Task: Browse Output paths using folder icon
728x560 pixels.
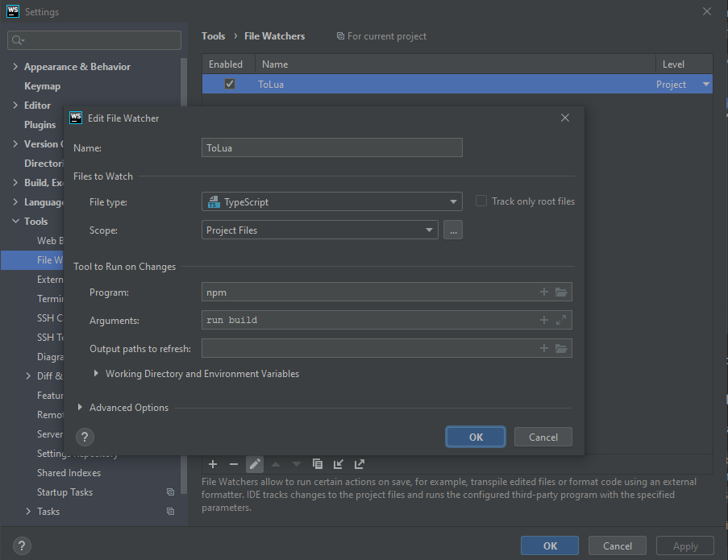Action: (561, 348)
